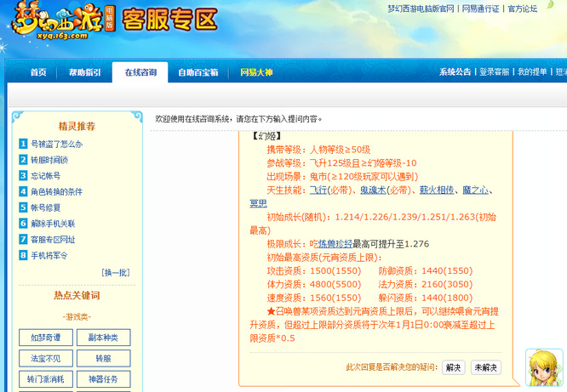Click the blonde assistant avatar
This screenshot has height=392, width=567.
coord(544,368)
